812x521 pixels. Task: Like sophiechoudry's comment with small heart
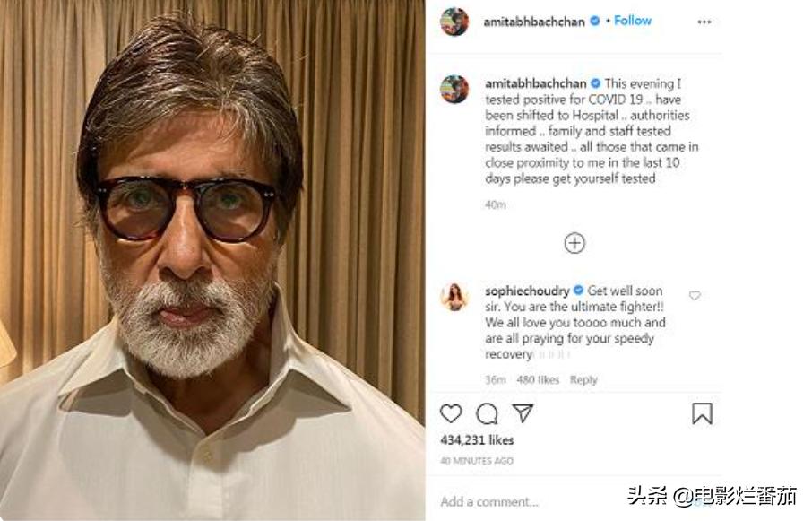(x=695, y=295)
